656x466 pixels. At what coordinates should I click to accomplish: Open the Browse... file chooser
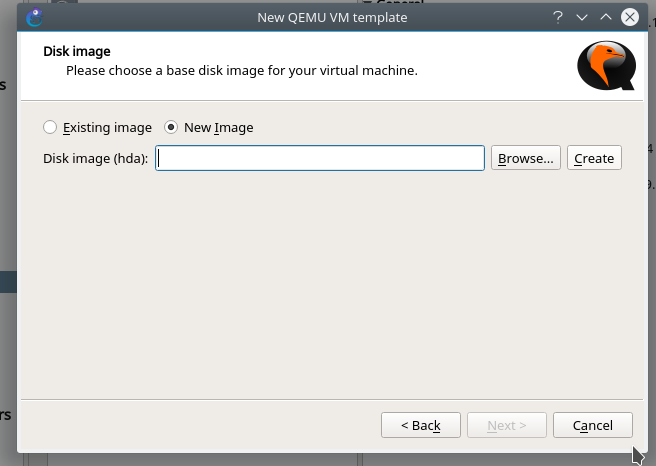[525, 158]
